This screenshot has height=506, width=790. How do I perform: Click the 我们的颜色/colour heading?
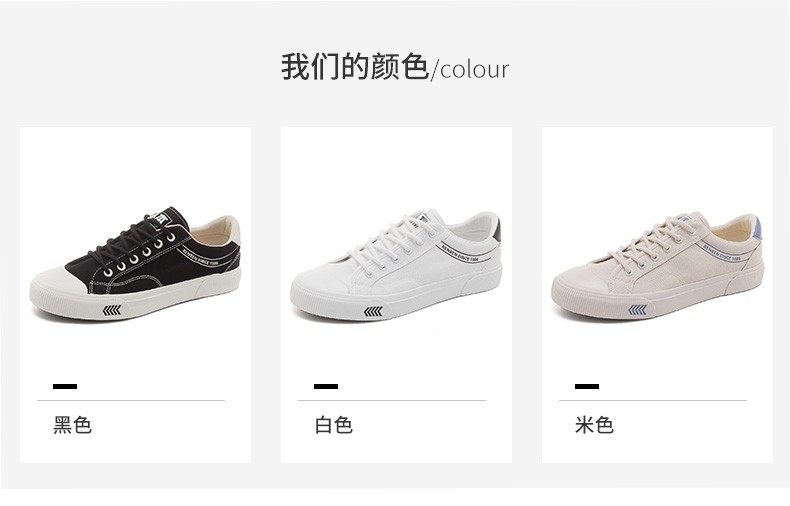(395, 68)
